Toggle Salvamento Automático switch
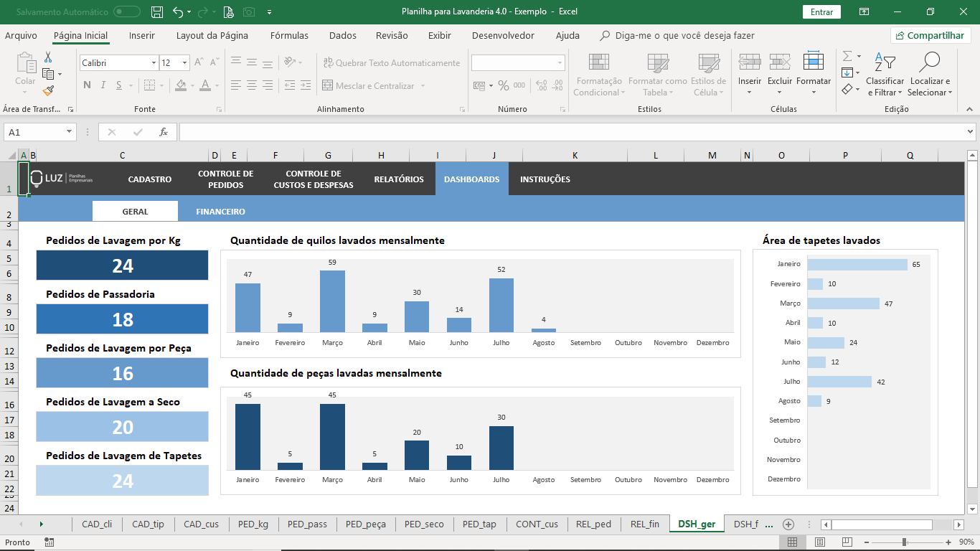Image resolution: width=980 pixels, height=551 pixels. pyautogui.click(x=127, y=12)
